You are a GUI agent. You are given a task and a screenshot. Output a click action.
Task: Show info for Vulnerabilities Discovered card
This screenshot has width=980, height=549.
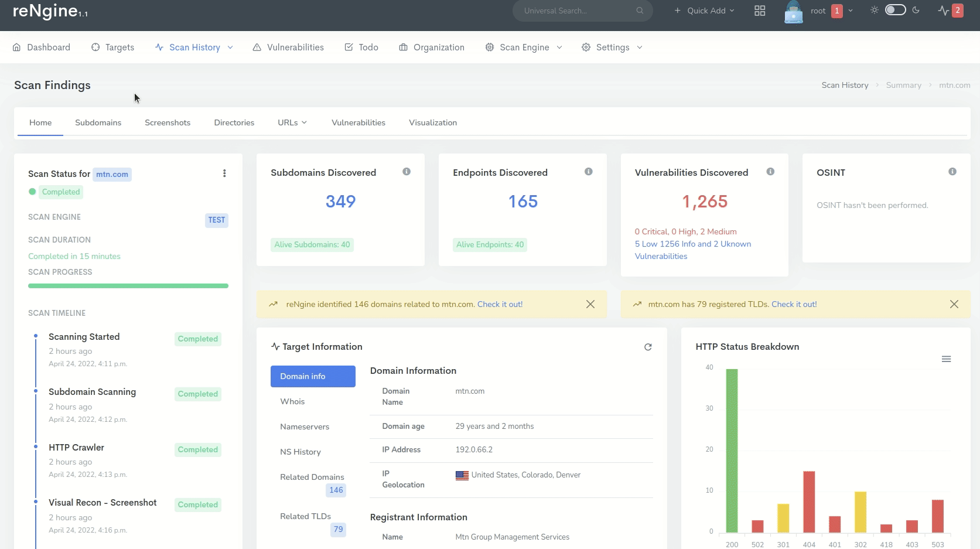(770, 172)
